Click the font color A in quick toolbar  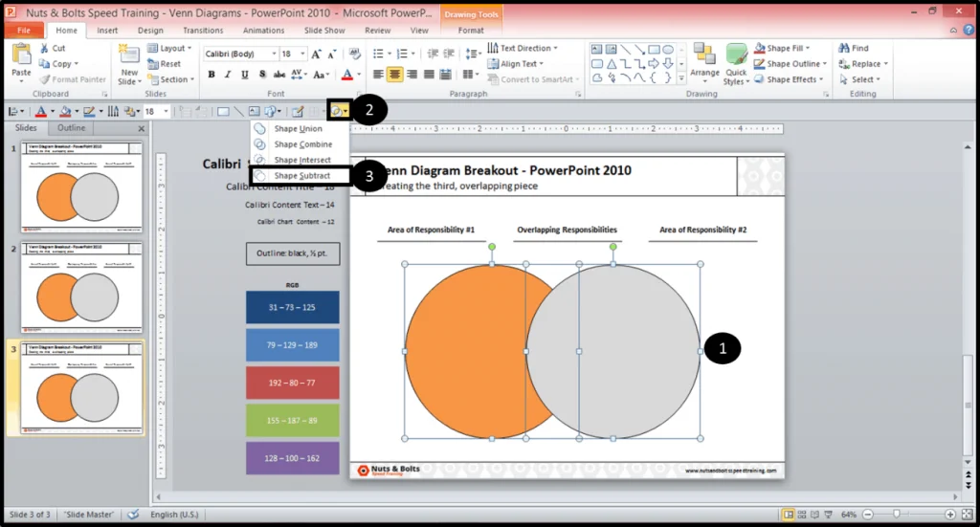[x=40, y=111]
